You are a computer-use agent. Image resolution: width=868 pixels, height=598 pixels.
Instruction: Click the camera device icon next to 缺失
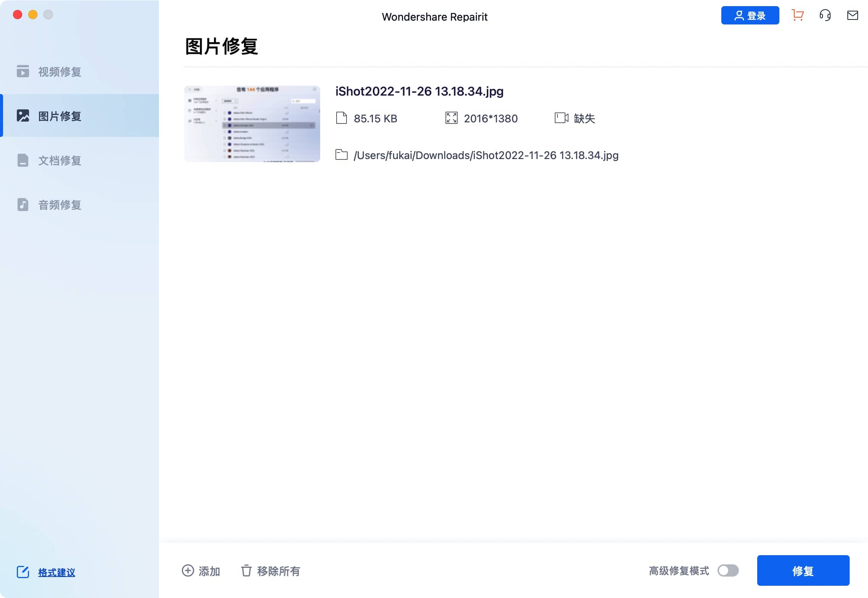click(x=561, y=118)
